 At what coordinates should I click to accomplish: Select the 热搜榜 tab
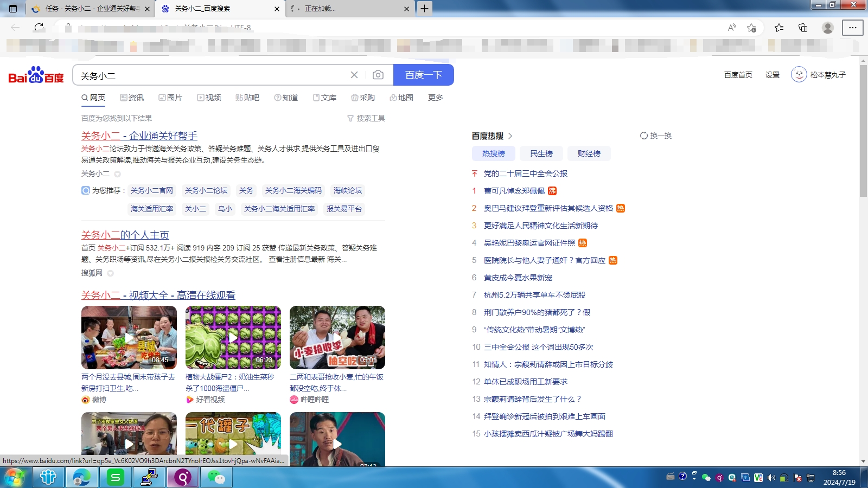pyautogui.click(x=494, y=153)
